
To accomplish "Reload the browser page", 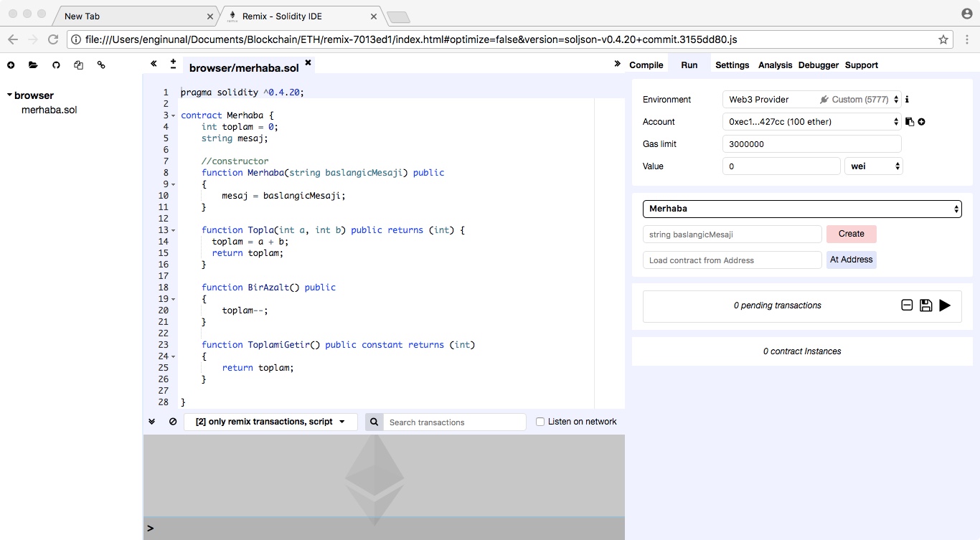I will (x=53, y=39).
